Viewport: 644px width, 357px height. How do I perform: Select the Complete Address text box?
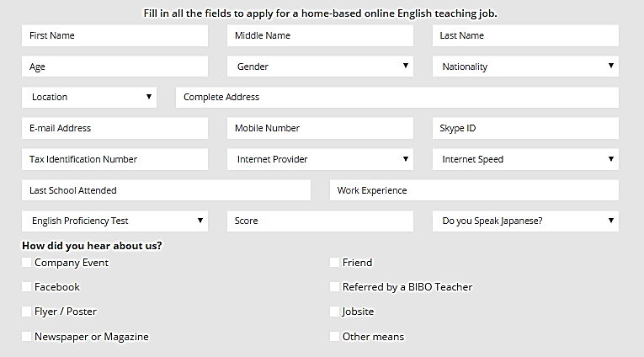(397, 97)
